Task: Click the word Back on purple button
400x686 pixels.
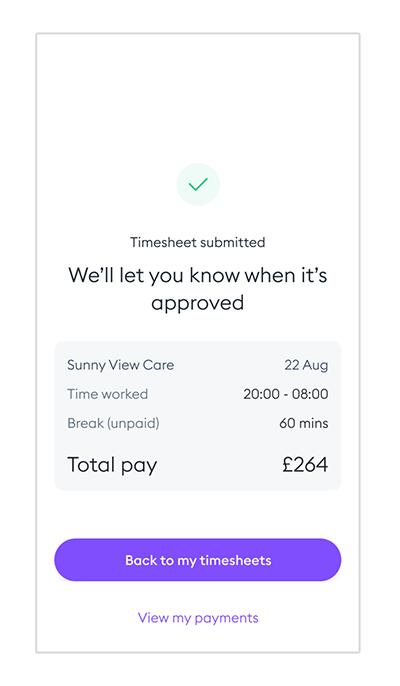Action: (141, 560)
